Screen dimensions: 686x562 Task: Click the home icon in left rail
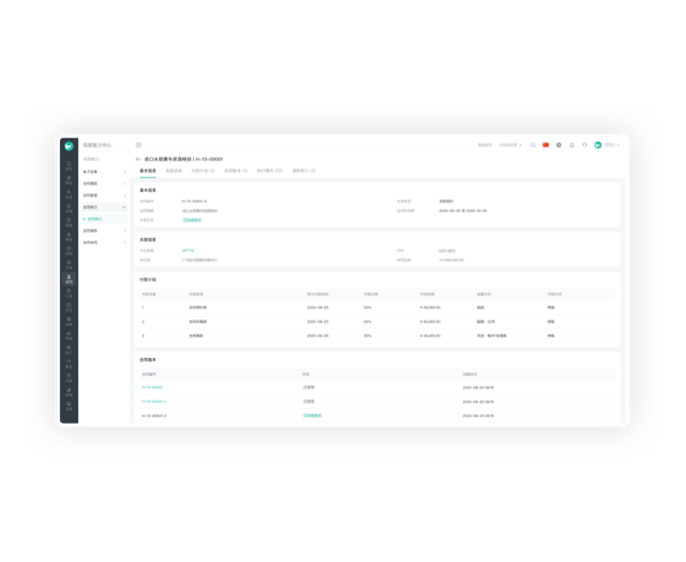click(69, 165)
